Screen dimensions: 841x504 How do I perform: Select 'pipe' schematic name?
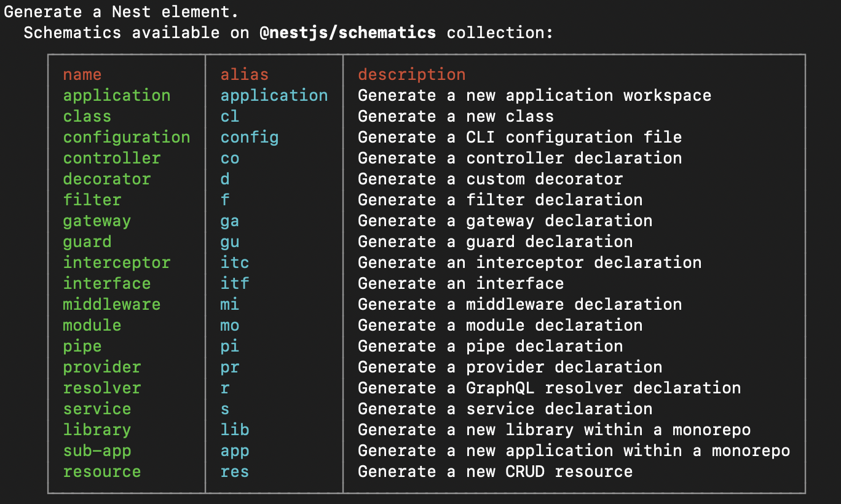click(82, 347)
